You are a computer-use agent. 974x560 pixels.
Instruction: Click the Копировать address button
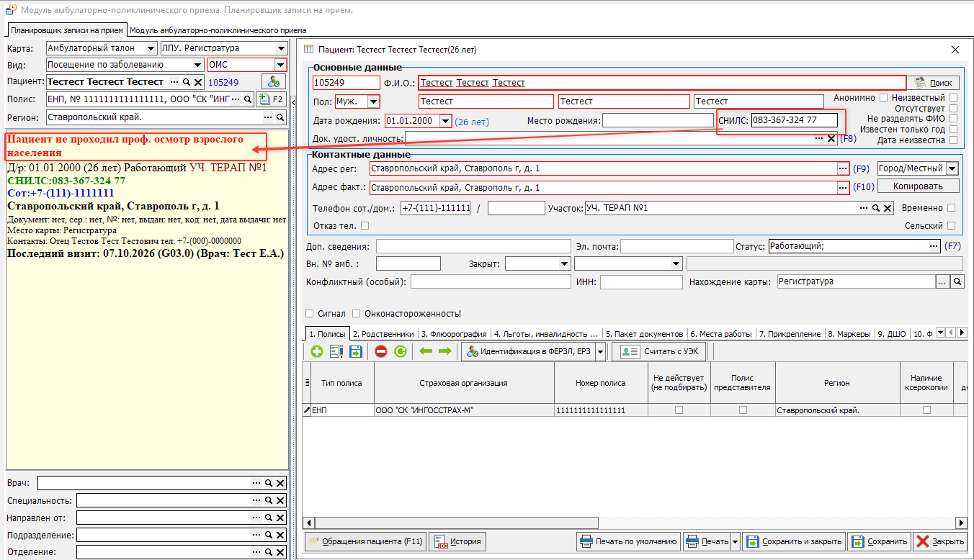click(918, 186)
